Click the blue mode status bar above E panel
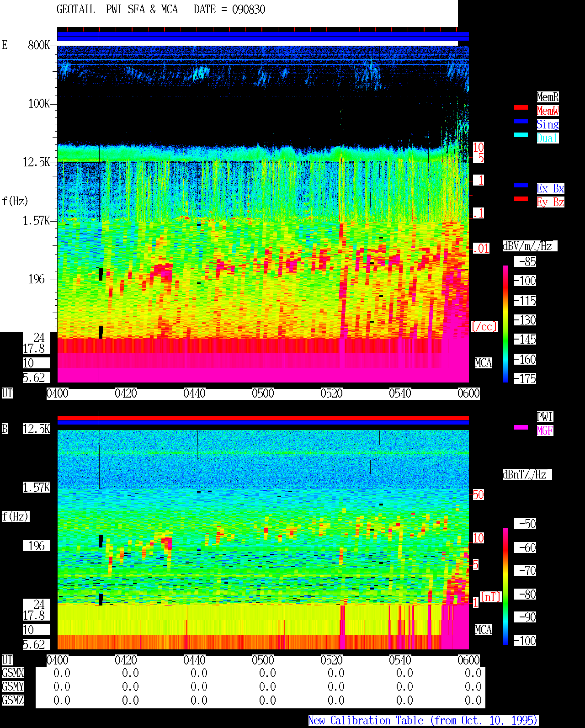 [x=263, y=37]
